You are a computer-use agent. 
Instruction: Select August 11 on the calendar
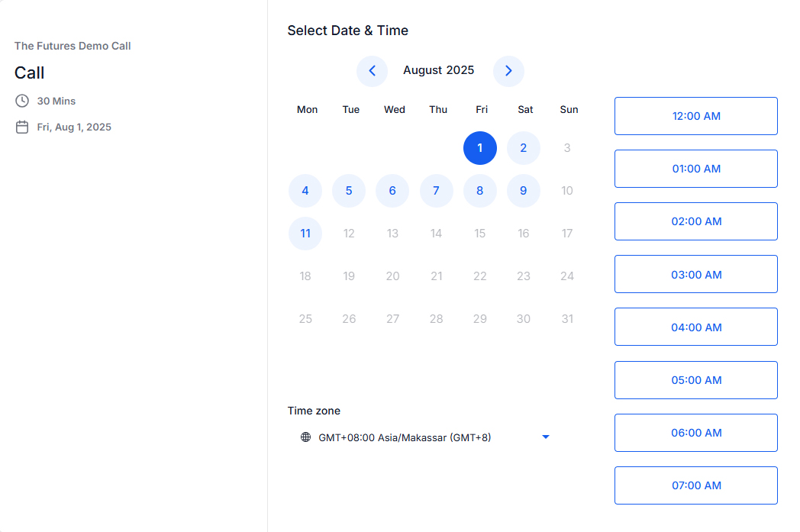305,234
